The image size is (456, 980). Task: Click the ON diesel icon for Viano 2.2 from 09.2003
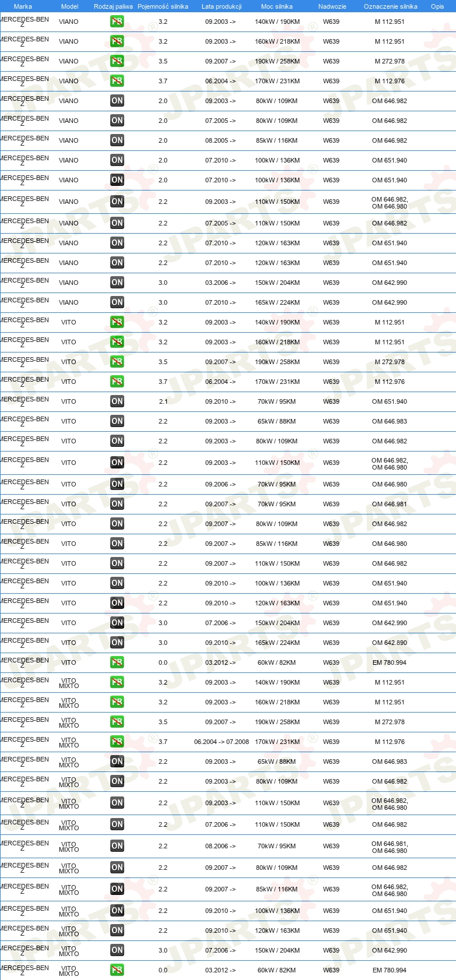click(117, 202)
